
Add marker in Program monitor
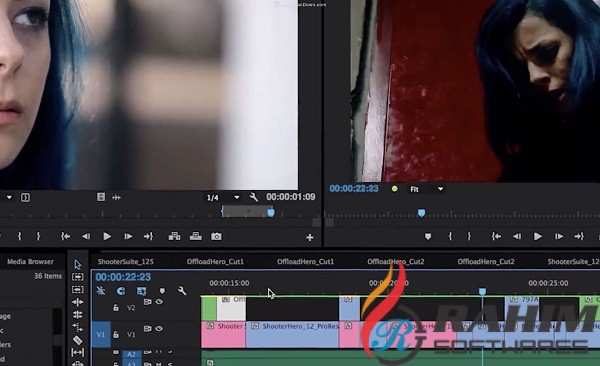pos(428,237)
